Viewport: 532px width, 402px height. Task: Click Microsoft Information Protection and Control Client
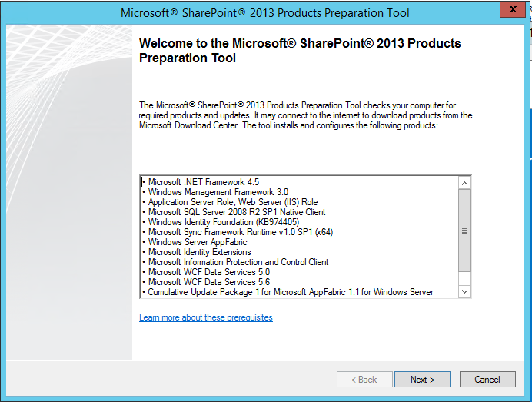238,262
